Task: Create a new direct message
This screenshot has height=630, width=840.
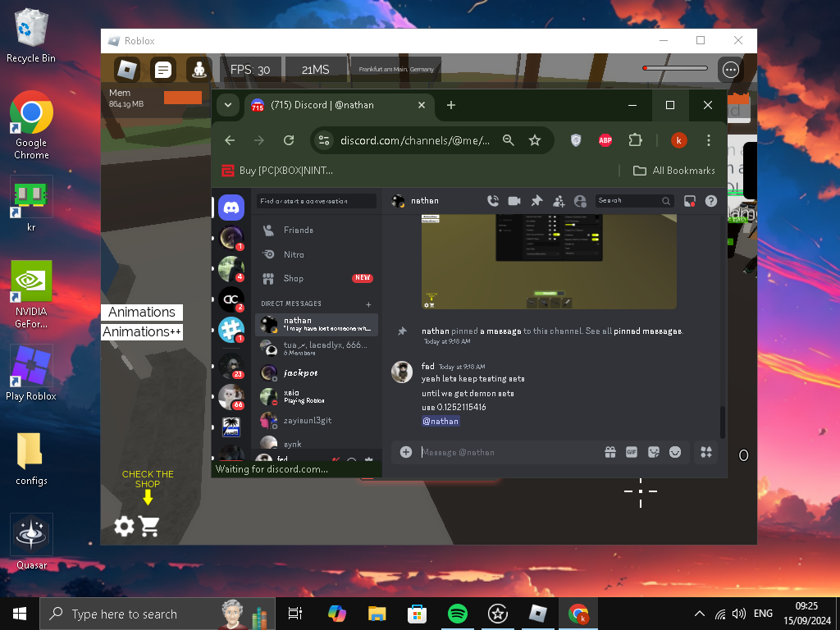Action: point(368,304)
